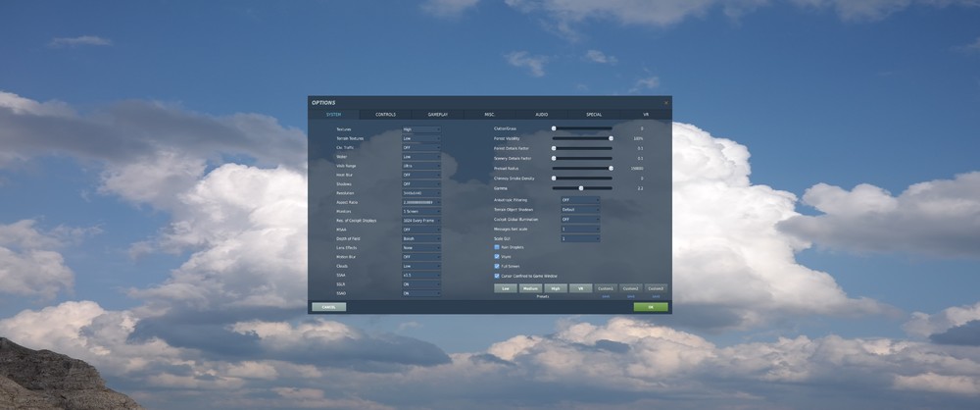
Task: Open the Clouds quality dropdown
Action: (x=421, y=266)
